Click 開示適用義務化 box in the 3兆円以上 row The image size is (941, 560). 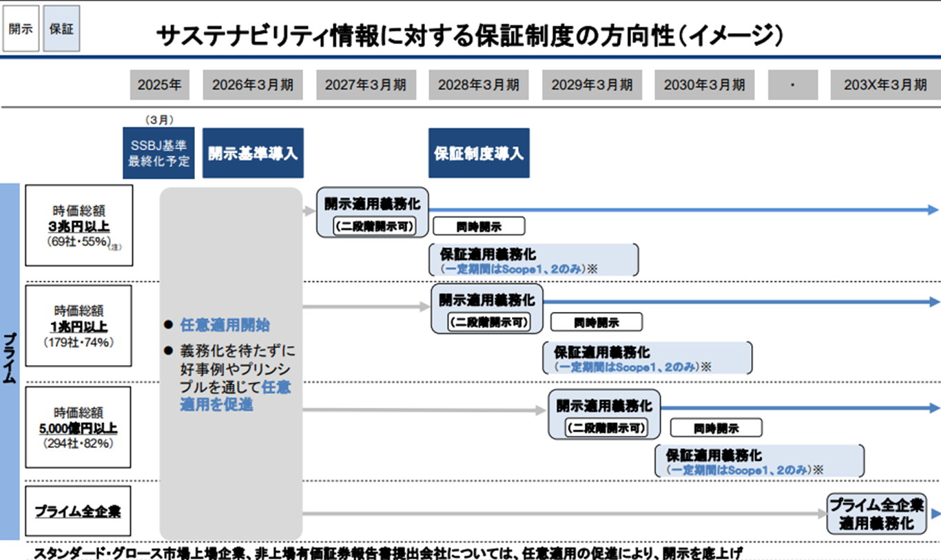[x=373, y=204]
